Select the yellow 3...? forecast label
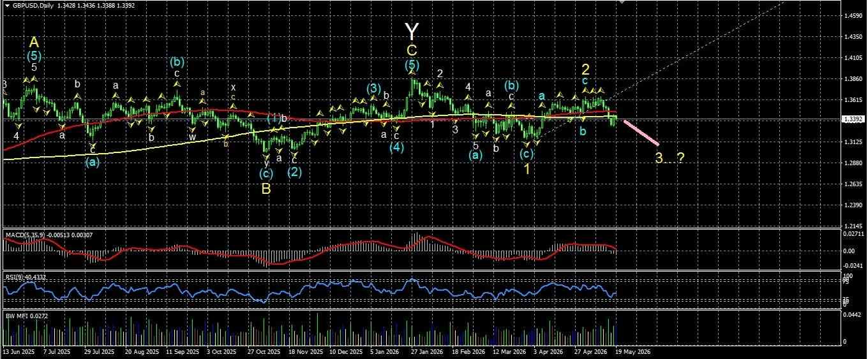 point(670,158)
